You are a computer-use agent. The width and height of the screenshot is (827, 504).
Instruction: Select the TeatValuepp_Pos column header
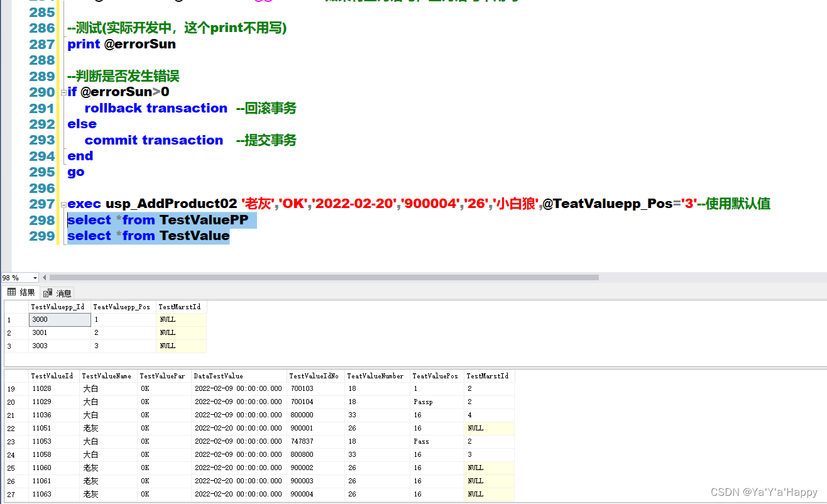click(x=123, y=307)
